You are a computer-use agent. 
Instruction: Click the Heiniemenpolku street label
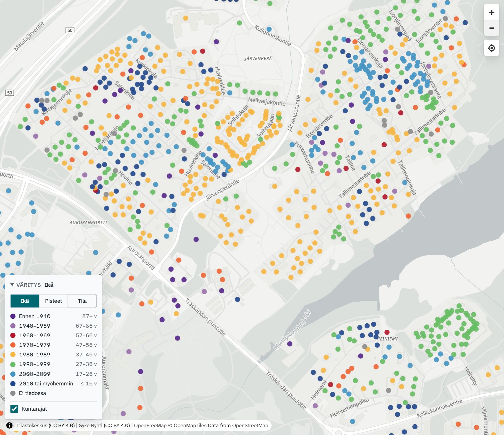coord(349,407)
